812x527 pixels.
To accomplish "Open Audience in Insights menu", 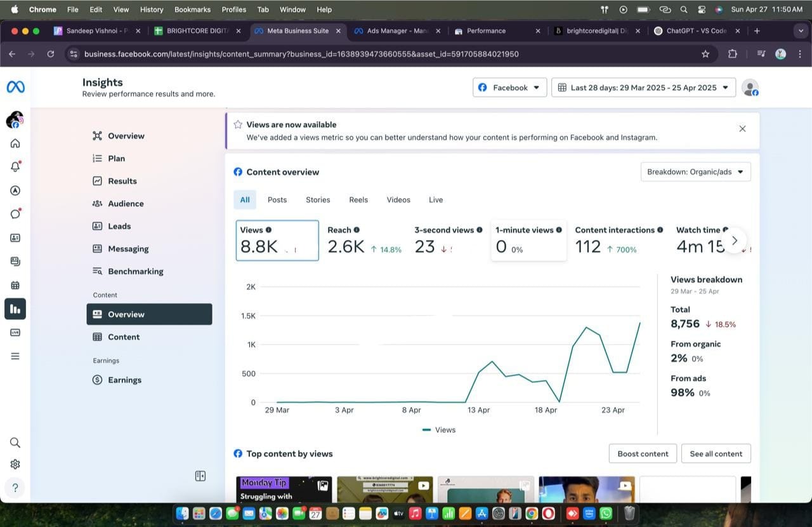I will 126,203.
